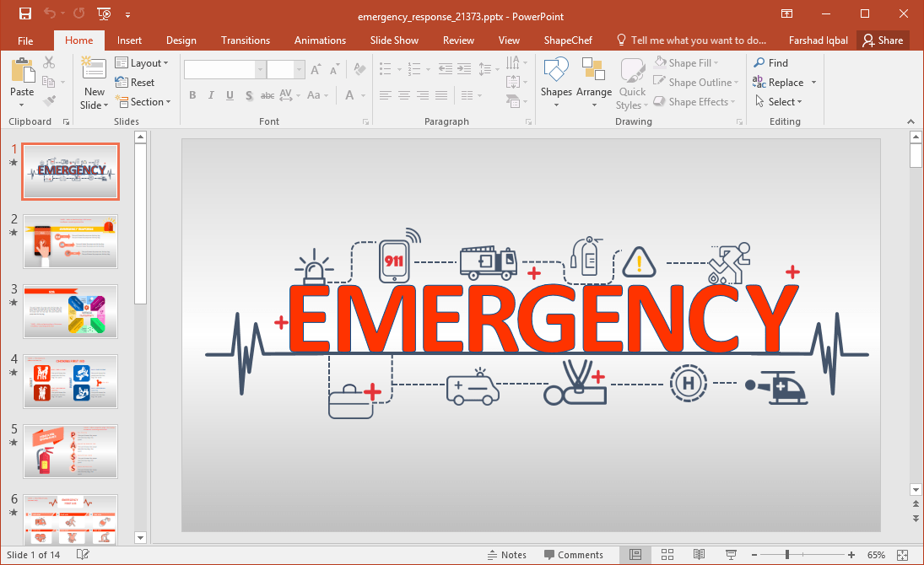Open the Section dropdown
924x565 pixels.
144,101
